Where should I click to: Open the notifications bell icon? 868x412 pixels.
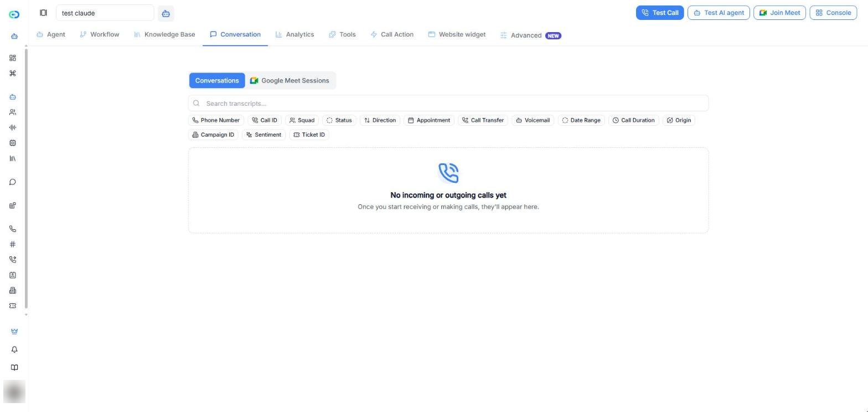coord(14,349)
